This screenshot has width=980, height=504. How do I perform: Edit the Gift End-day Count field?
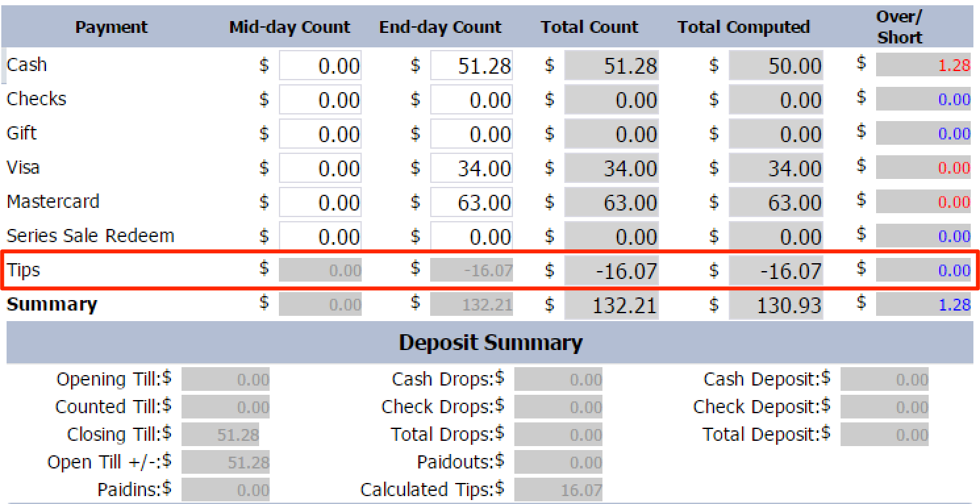471,134
